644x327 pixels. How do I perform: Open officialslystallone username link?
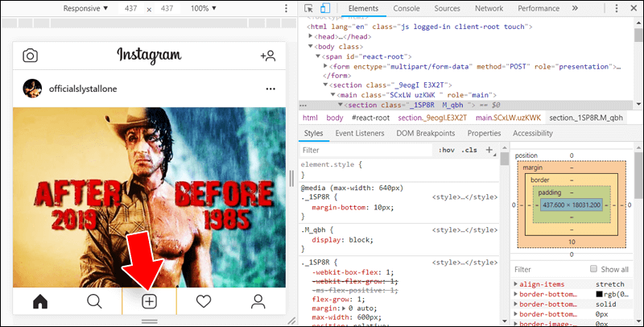[83, 89]
